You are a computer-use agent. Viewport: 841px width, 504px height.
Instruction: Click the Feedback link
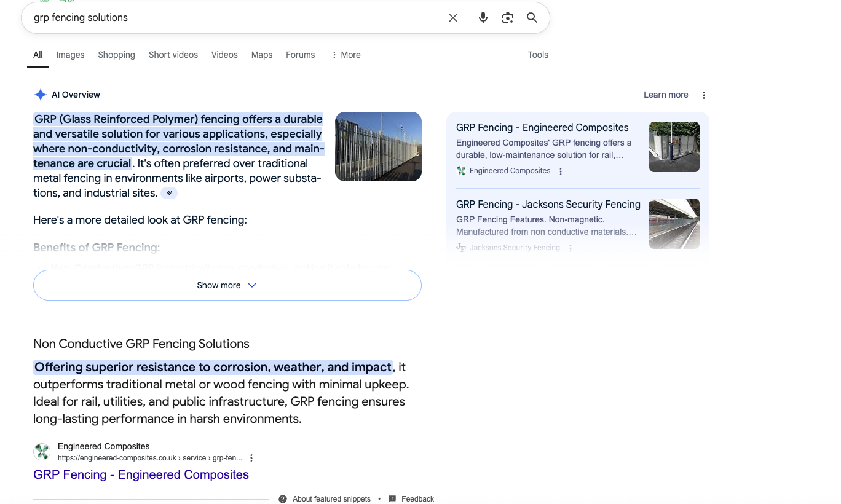(x=417, y=499)
